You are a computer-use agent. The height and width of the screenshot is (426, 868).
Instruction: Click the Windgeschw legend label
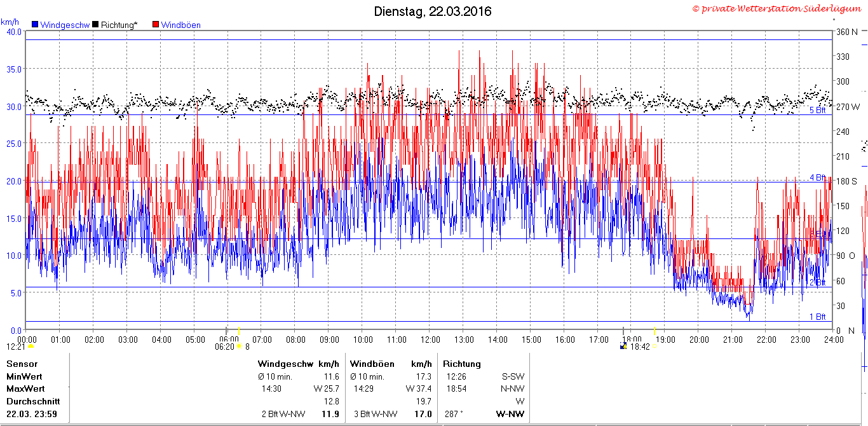64,25
